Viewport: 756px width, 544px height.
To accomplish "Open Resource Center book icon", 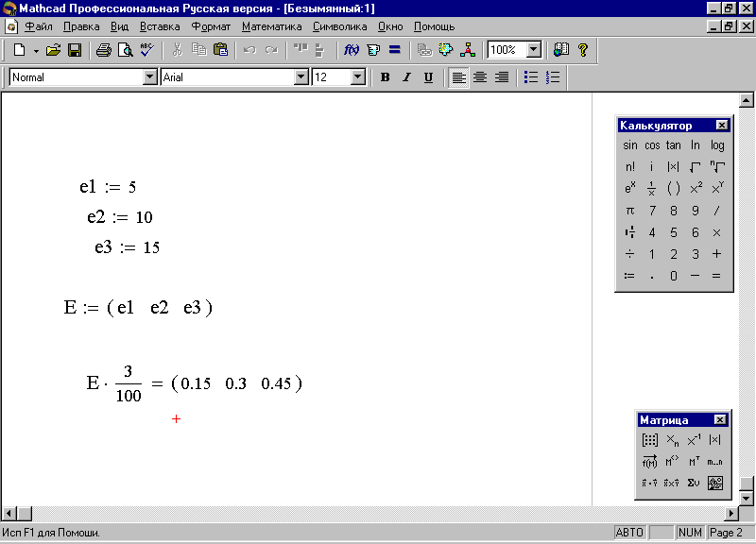I will [x=560, y=50].
